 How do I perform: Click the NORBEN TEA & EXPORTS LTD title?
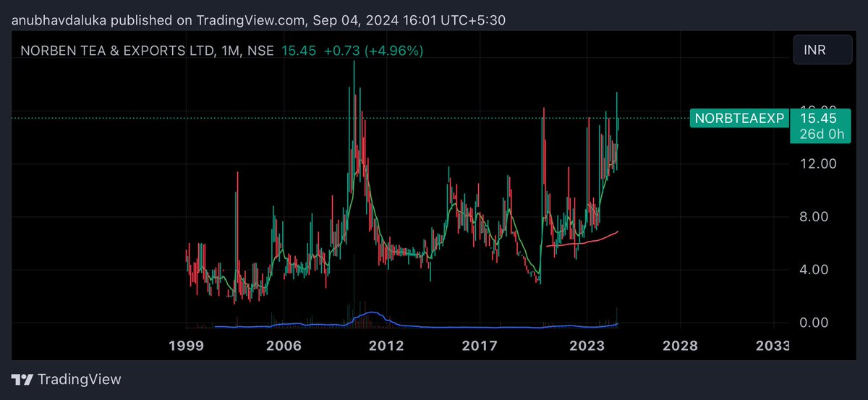(x=116, y=51)
